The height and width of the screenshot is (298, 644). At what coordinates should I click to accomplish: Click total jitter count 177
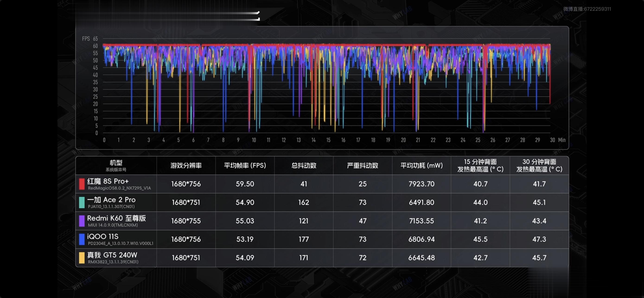pyautogui.click(x=304, y=239)
